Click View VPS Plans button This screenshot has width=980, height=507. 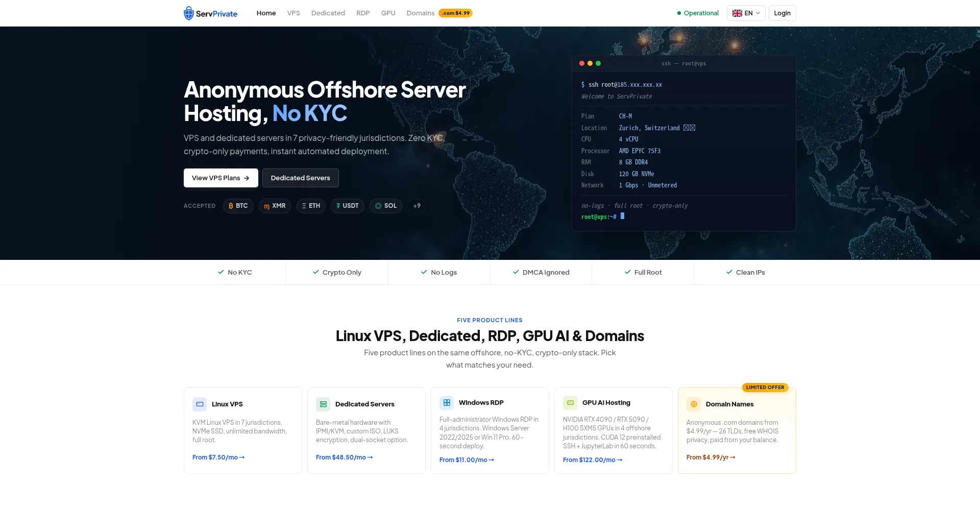[x=220, y=178]
